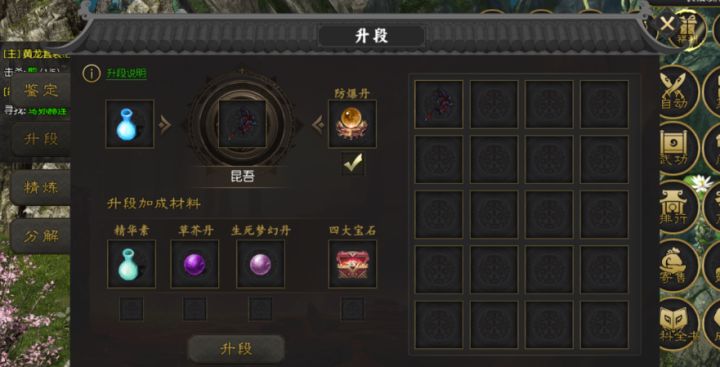Select the 分解 tab
This screenshot has height=367, width=720.
41,236
